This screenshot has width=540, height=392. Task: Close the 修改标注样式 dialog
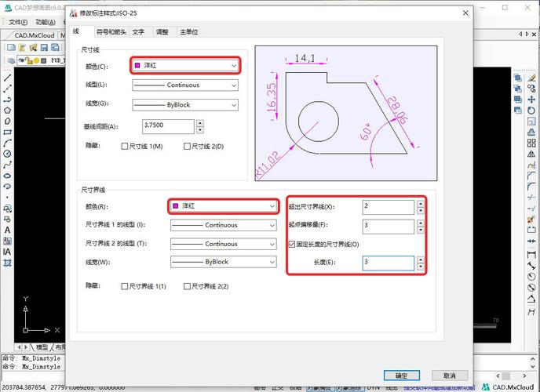(x=465, y=13)
